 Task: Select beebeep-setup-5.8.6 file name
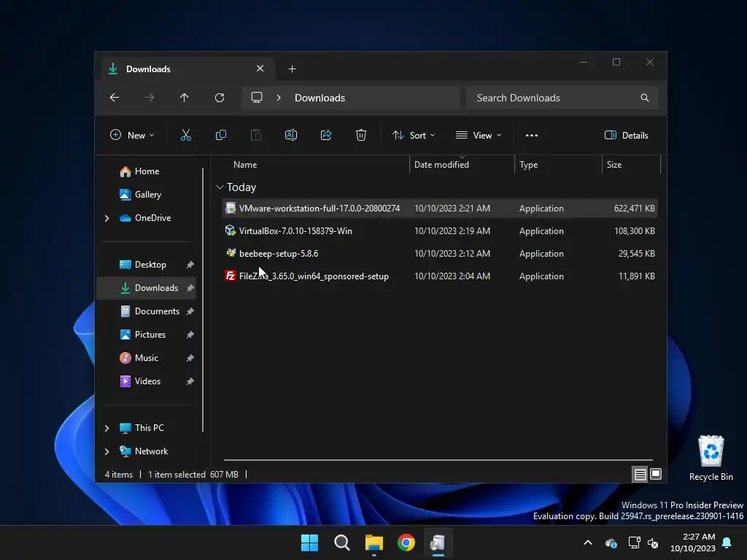279,253
